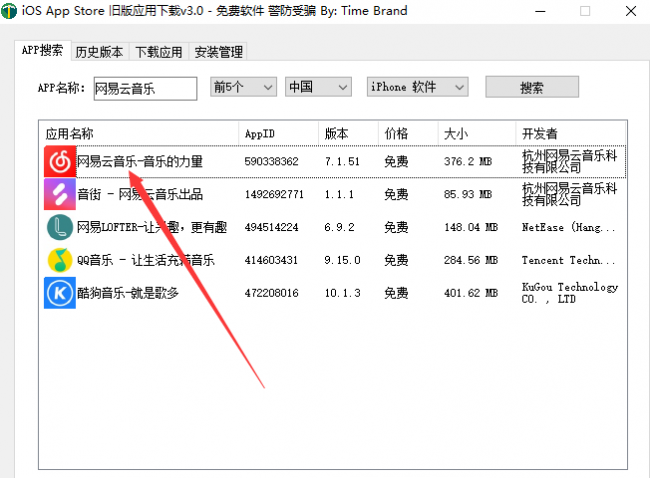The width and height of the screenshot is (650, 478).
Task: Click version 7.1.51
Action: 342,161
